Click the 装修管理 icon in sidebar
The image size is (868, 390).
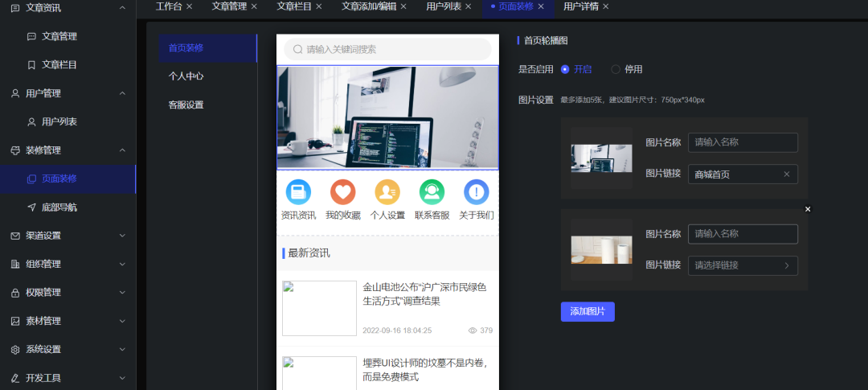[x=15, y=150]
